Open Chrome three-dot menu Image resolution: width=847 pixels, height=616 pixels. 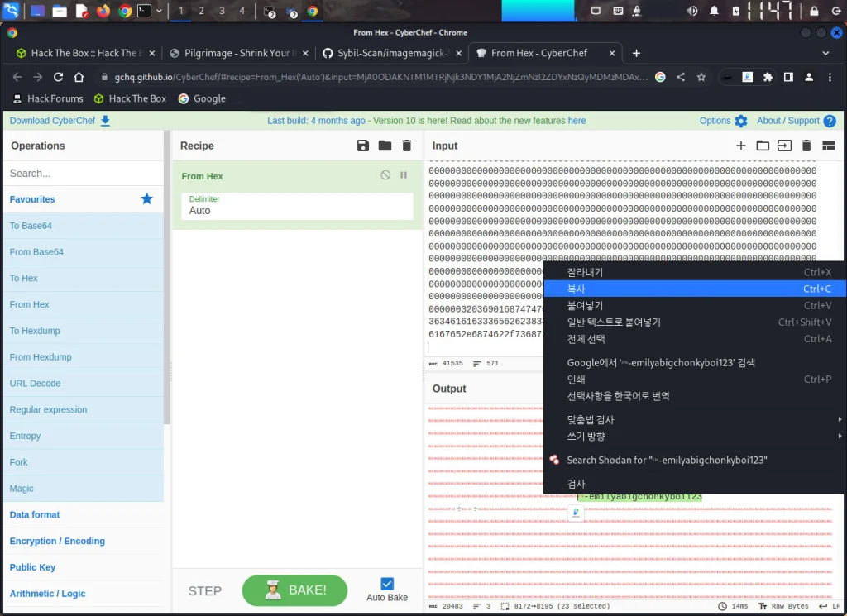pos(830,77)
